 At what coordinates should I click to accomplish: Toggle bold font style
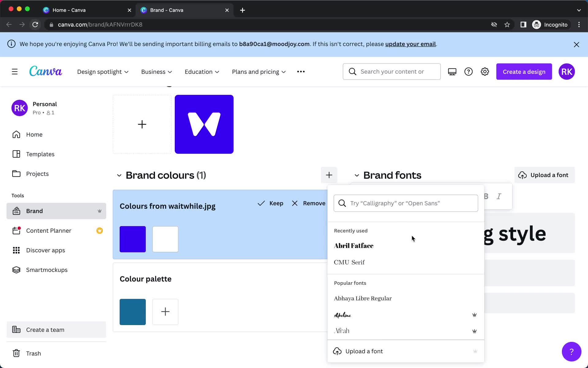click(x=486, y=196)
